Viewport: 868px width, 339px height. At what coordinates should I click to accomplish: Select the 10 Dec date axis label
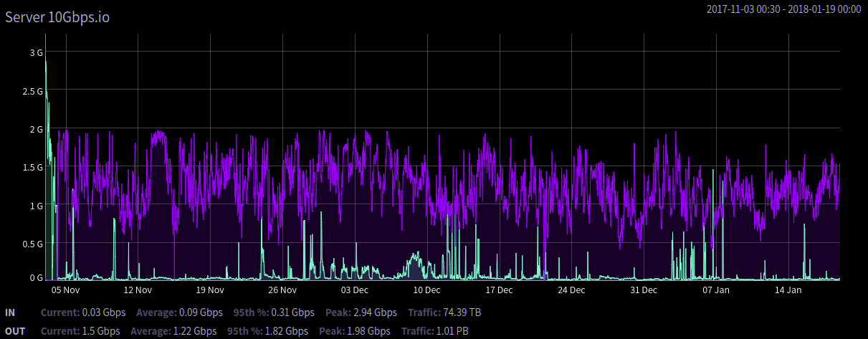pos(426,290)
